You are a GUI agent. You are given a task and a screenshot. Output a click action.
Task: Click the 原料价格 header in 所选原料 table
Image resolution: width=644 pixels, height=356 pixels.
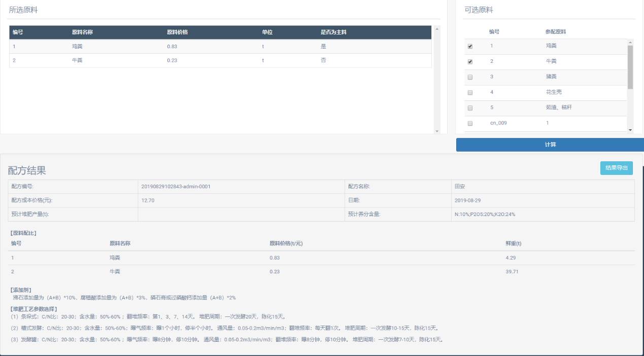[177, 32]
